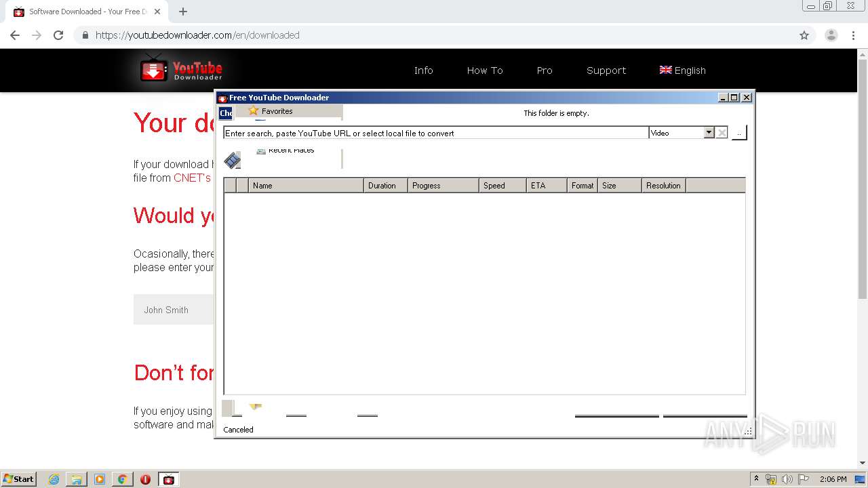Open Windows Media Player taskbar icon
This screenshot has height=488, width=868.
coord(100,479)
